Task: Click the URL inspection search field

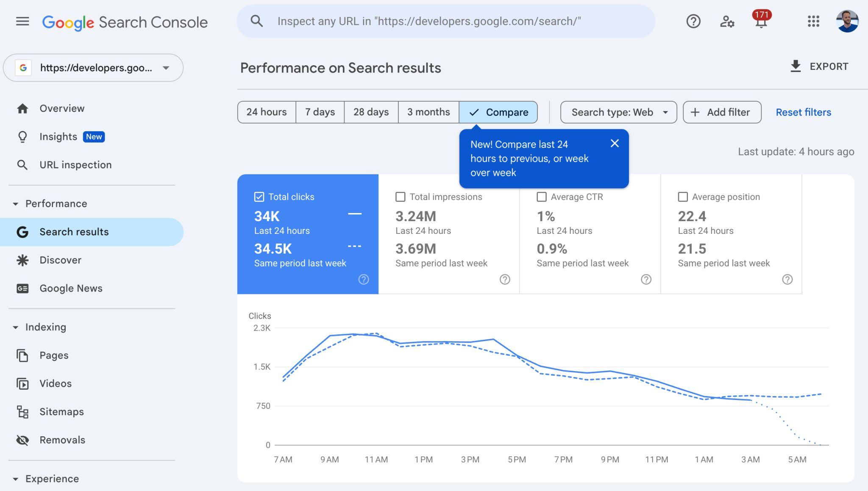Action: click(x=445, y=21)
